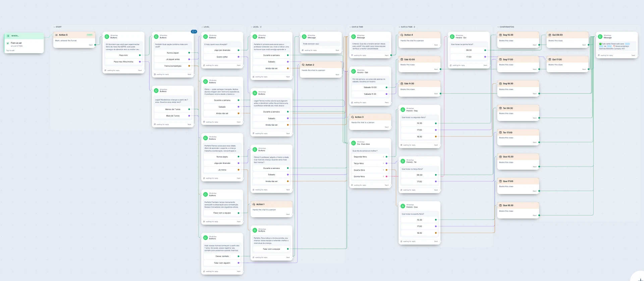Image resolution: width=644 pixels, height=281 pixels.
Task: Open the Segunda-feira list row
Action: [x=370, y=157]
